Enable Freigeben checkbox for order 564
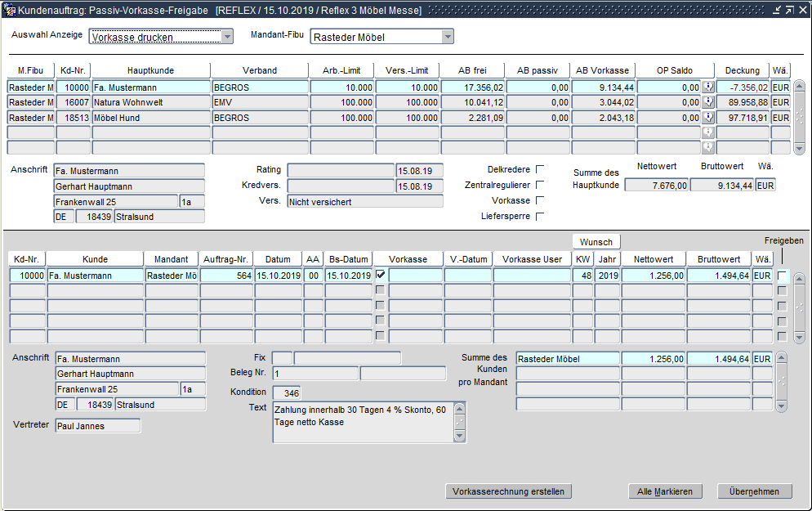The width and height of the screenshot is (812, 511). 782,276
